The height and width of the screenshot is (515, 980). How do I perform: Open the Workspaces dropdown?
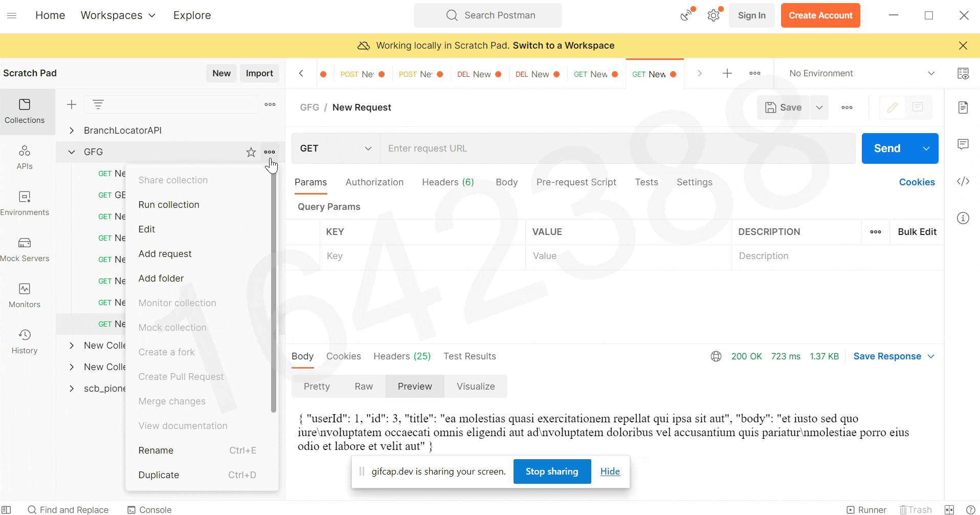pyautogui.click(x=118, y=15)
